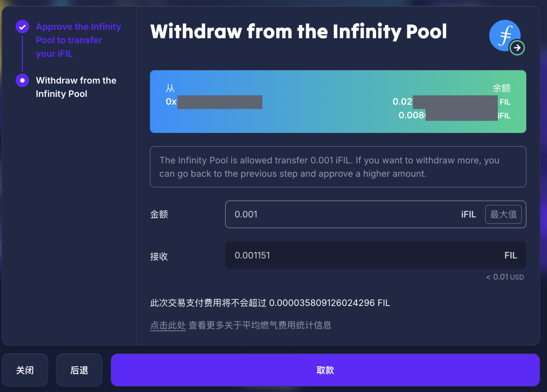This screenshot has height=392, width=547.
Task: Select the 'Withdraw from the Infinity Pool' step
Action: (76, 87)
